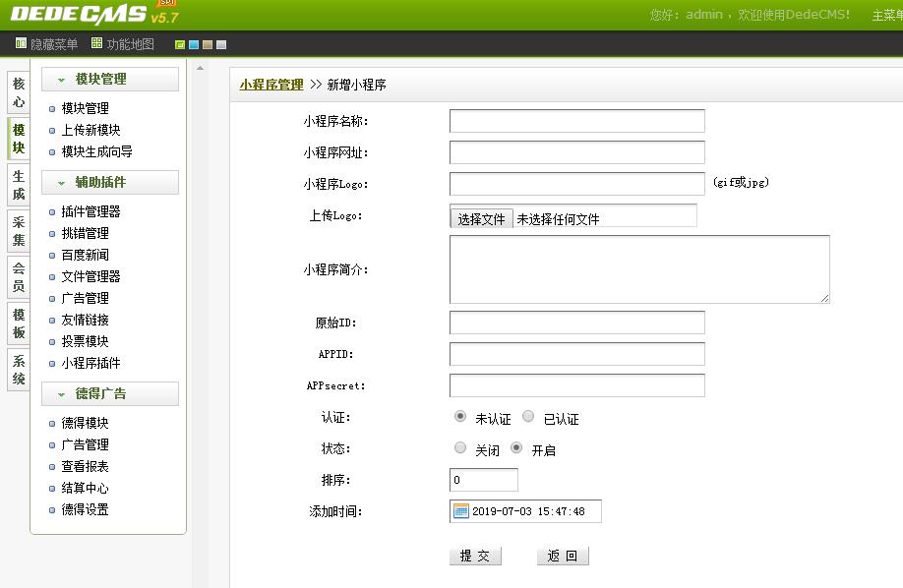Image resolution: width=903 pixels, height=588 pixels.
Task: Collapse the 辅助插件 section header
Action: coord(110,183)
